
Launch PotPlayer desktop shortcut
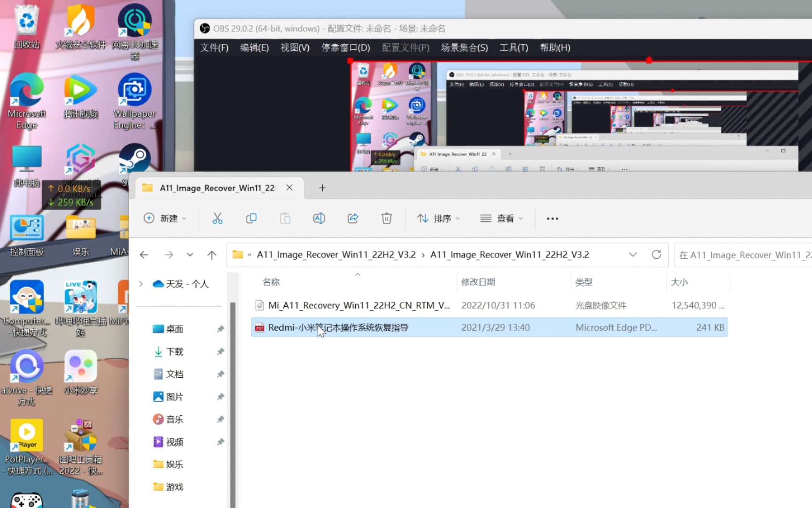[x=27, y=447]
